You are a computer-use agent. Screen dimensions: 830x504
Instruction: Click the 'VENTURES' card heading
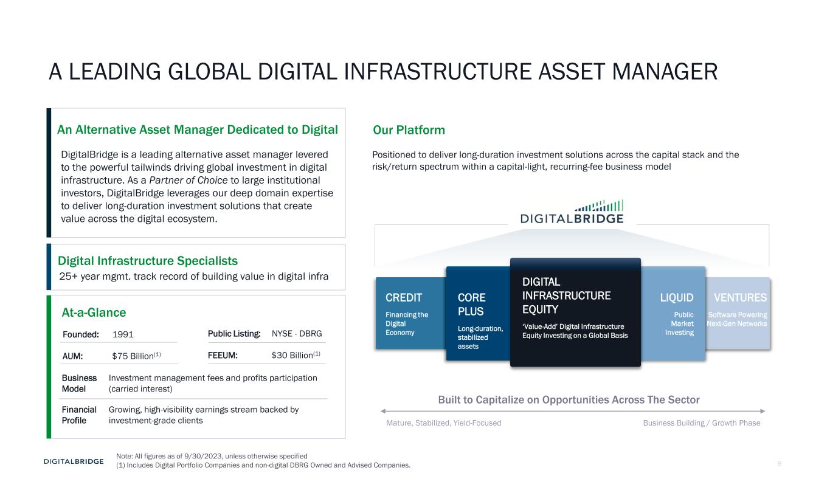click(x=740, y=298)
